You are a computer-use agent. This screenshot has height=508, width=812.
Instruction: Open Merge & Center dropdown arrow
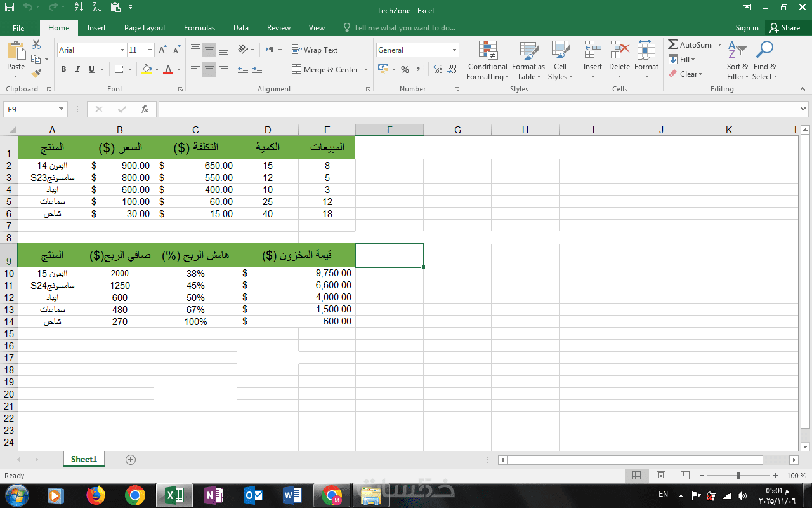365,70
